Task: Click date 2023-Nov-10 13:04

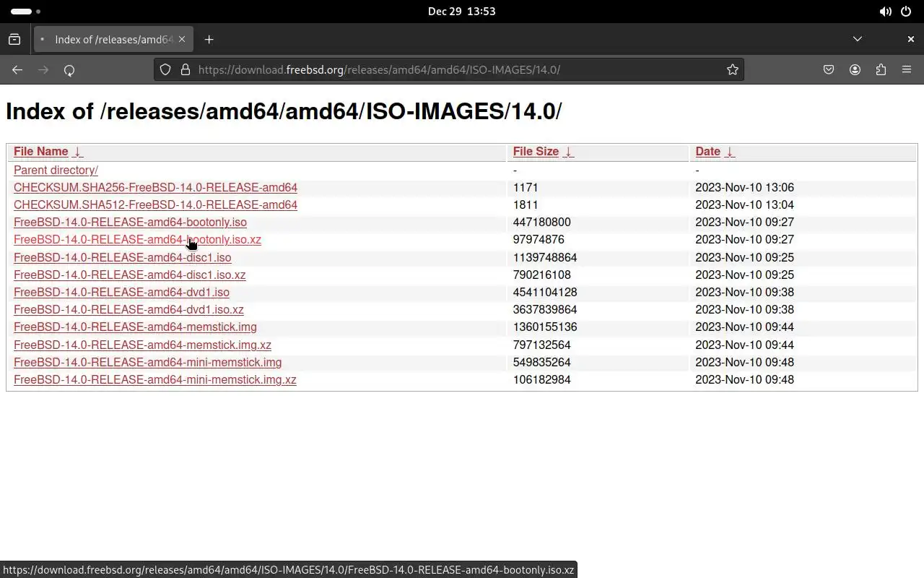Action: (744, 205)
